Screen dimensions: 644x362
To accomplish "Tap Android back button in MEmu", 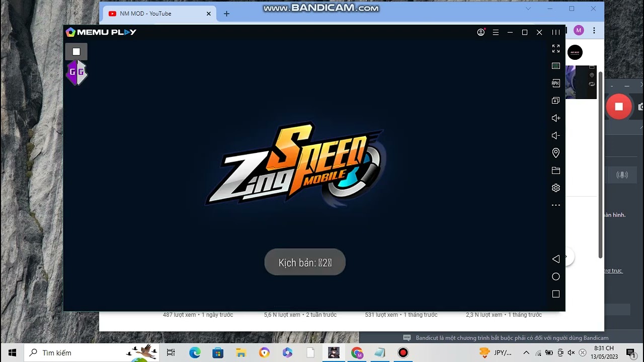I will [x=556, y=259].
